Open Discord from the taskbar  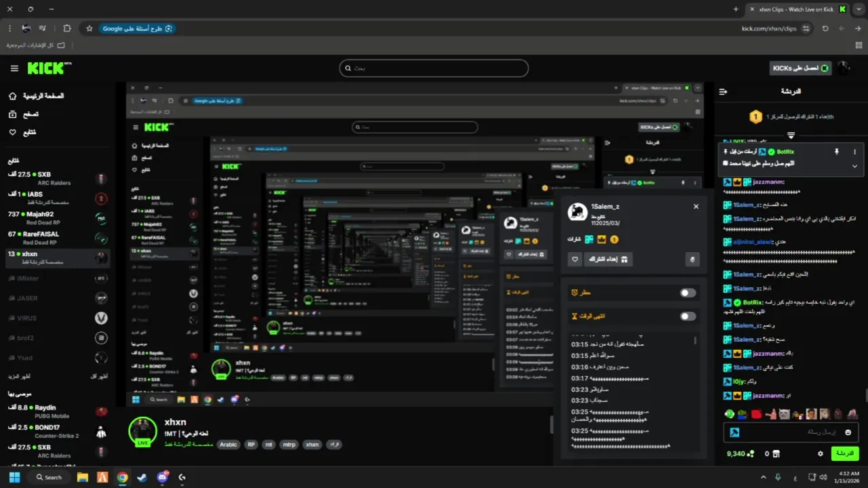(x=162, y=477)
